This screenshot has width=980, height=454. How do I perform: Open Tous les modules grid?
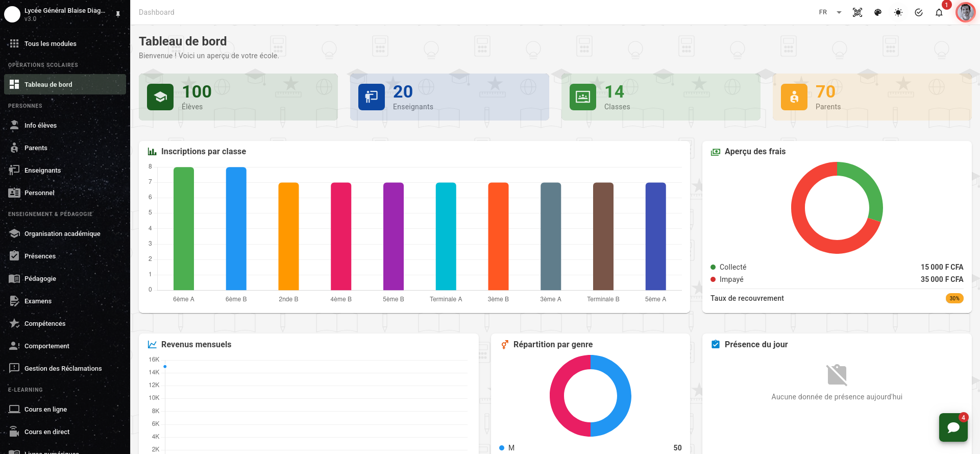point(65,43)
